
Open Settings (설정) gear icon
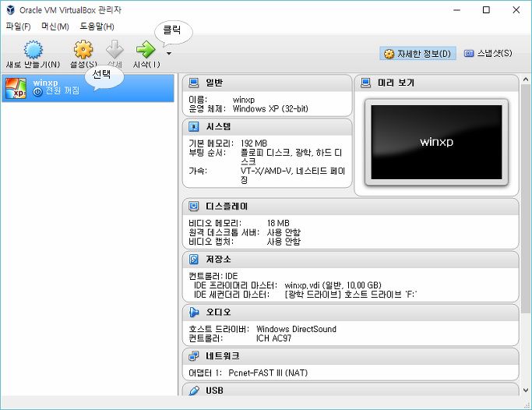coord(83,50)
